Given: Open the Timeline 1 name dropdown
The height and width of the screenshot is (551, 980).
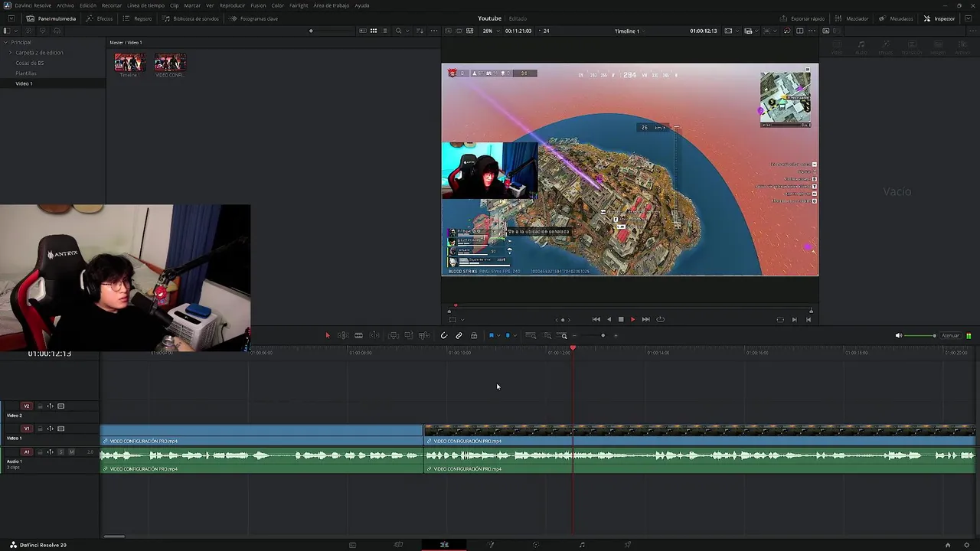Looking at the screenshot, I should coord(629,31).
